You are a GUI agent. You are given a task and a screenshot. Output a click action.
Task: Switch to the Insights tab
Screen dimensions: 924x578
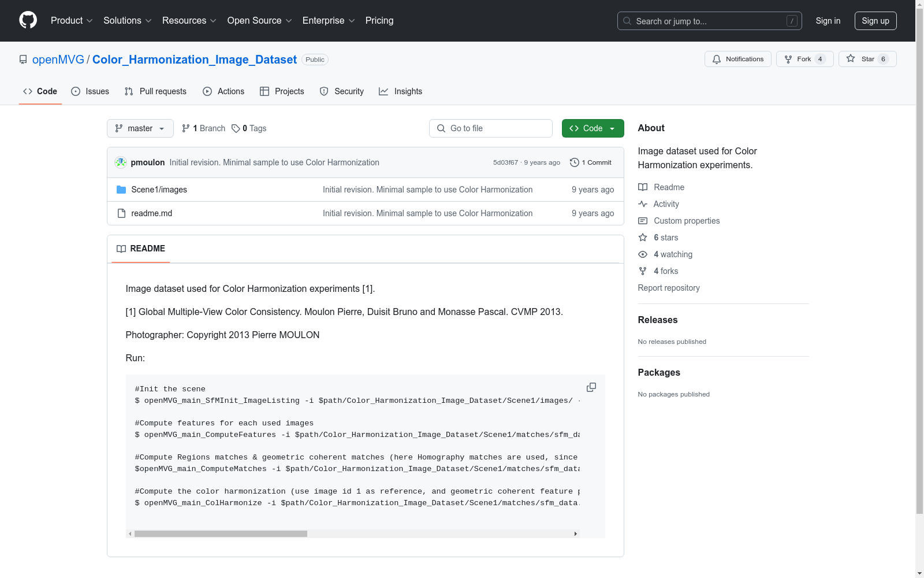(400, 91)
